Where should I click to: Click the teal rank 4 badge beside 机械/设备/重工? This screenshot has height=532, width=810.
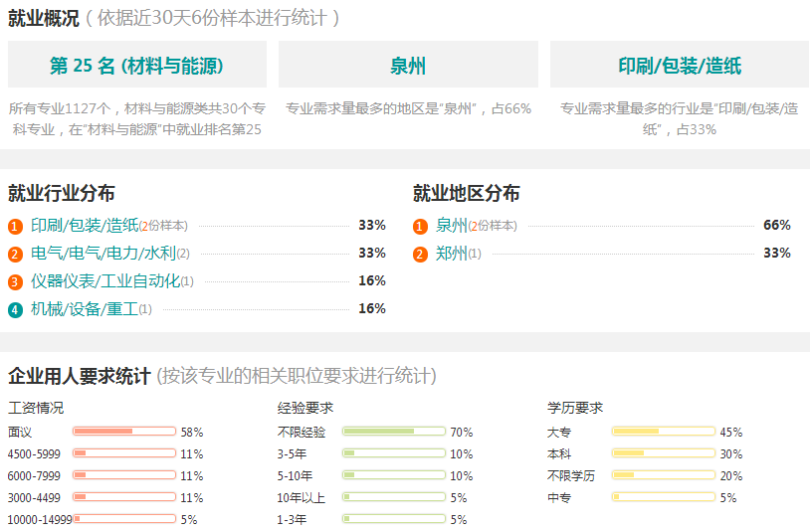click(x=15, y=309)
